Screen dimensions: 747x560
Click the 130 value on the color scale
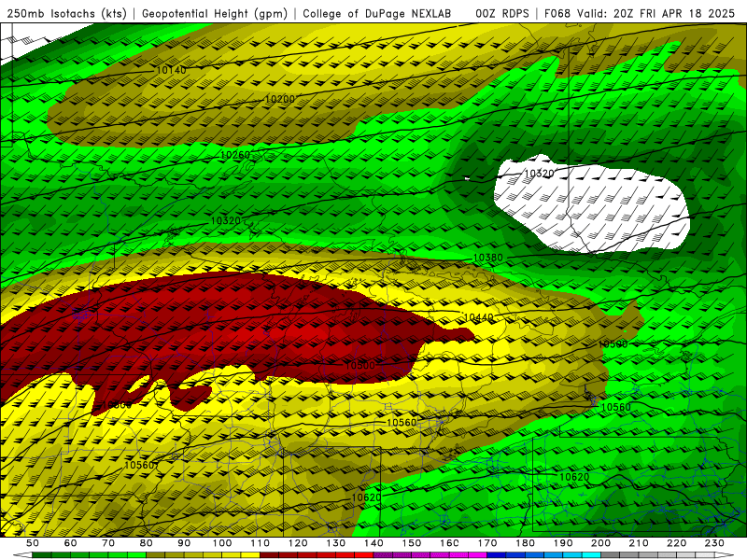tap(336, 543)
